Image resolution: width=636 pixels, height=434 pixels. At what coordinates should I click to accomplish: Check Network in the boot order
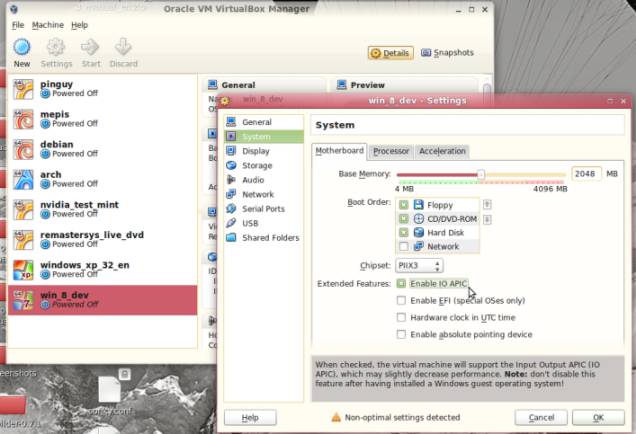403,246
